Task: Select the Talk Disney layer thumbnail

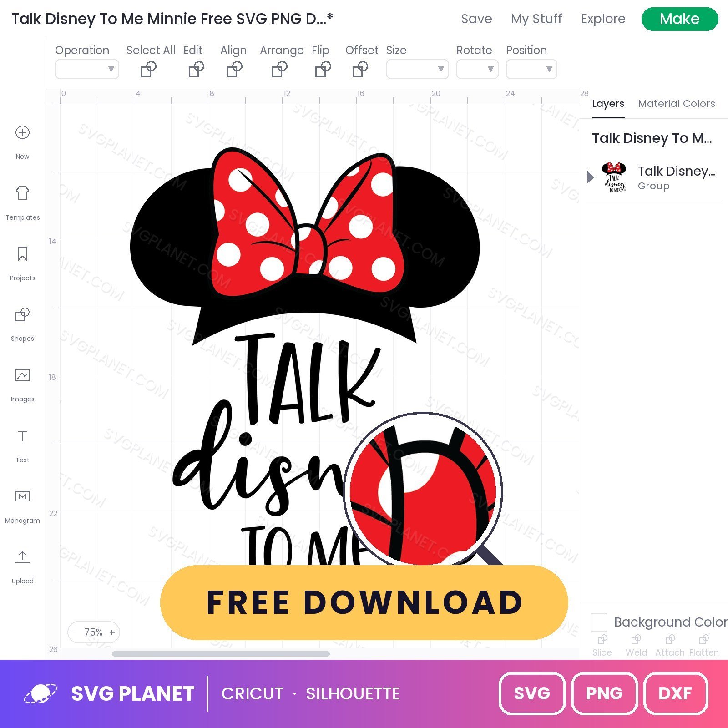Action: point(614,177)
